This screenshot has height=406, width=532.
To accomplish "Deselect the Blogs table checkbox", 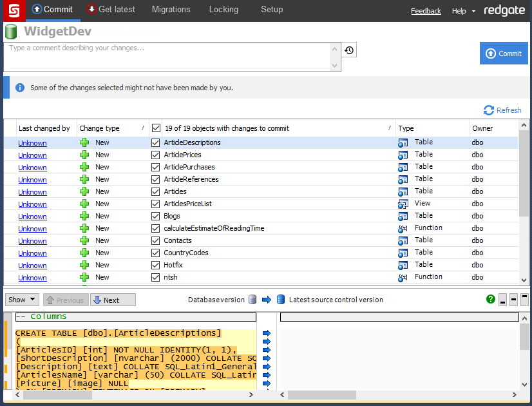I will (155, 216).
